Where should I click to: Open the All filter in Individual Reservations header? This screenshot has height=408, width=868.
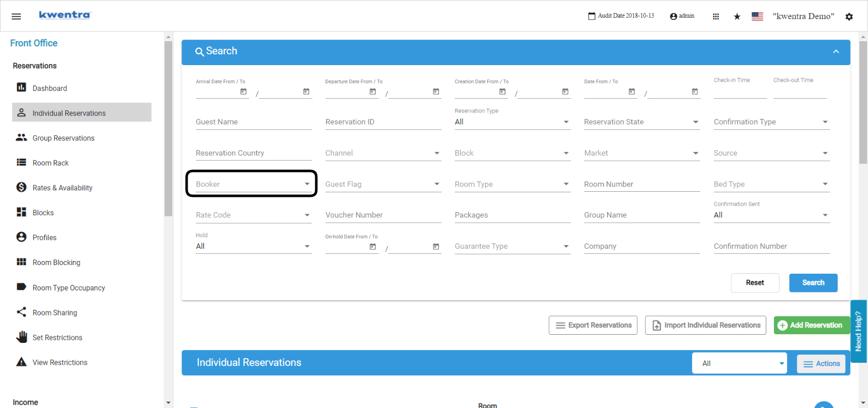pyautogui.click(x=739, y=363)
